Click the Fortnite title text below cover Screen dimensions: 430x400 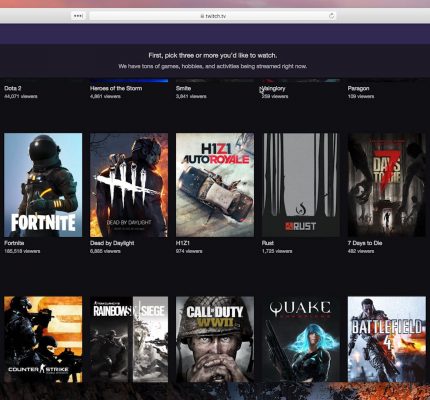coord(14,243)
